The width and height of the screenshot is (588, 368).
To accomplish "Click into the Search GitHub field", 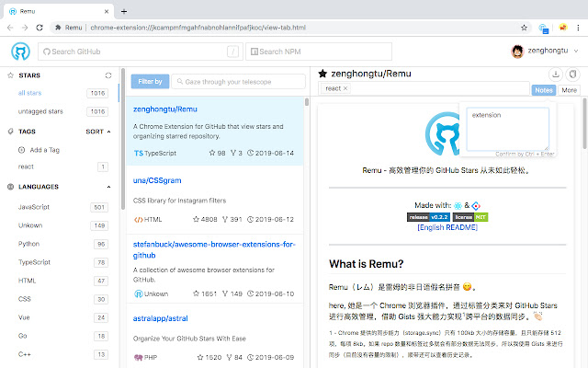I will [141, 52].
